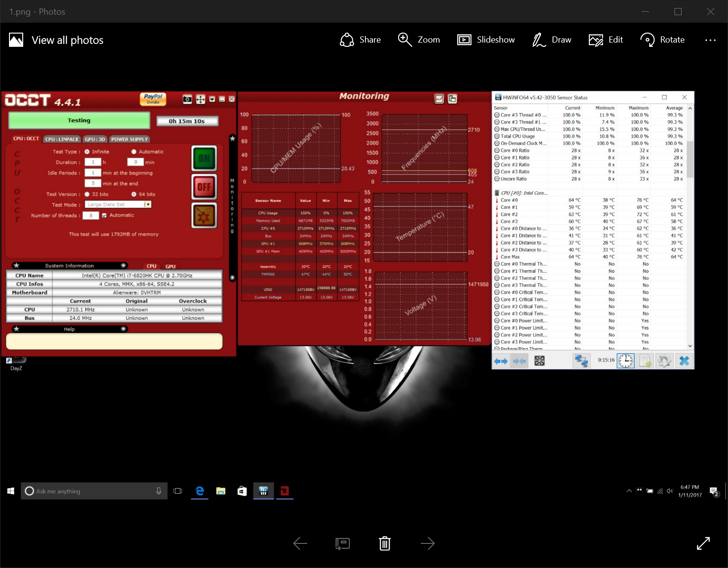This screenshot has height=568, width=728.
Task: Click the HWiNFO expand-columns blue arrows icon
Action: tap(501, 361)
